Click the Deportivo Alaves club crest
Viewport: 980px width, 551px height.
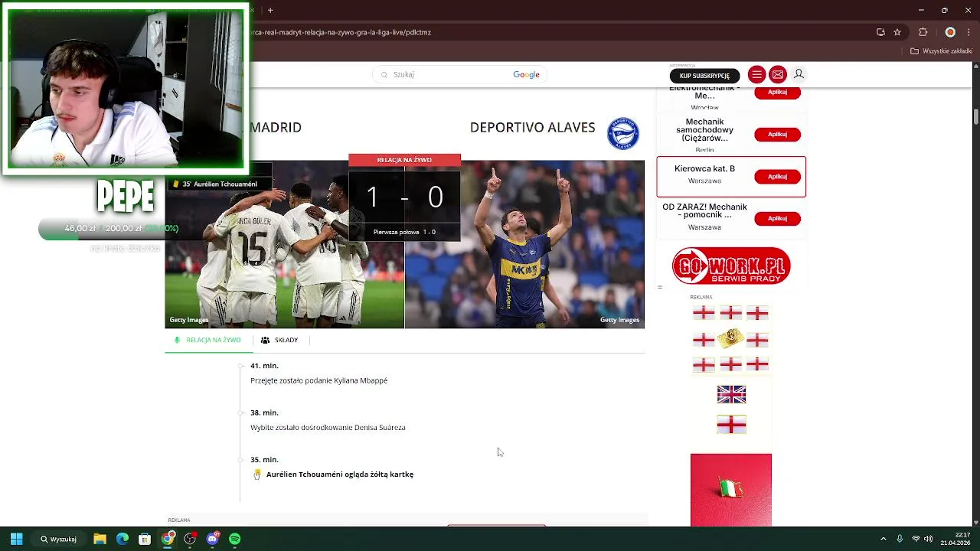pyautogui.click(x=623, y=133)
